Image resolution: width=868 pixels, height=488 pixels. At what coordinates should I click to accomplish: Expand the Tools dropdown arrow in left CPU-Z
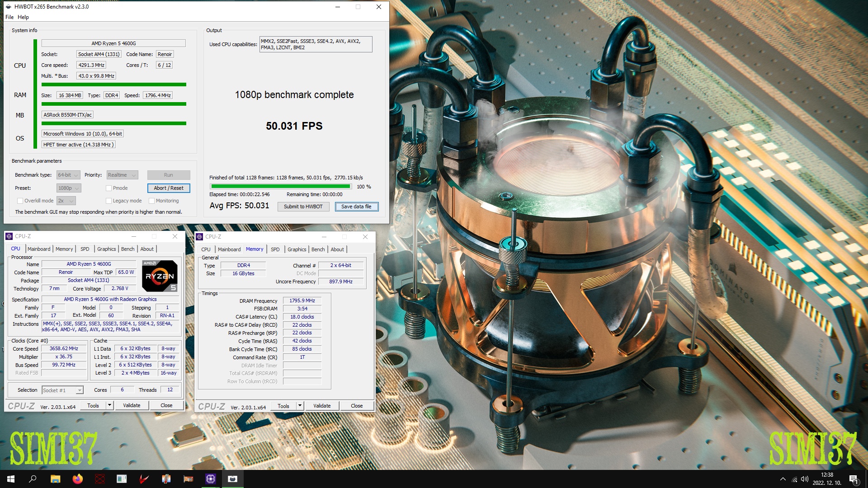109,405
